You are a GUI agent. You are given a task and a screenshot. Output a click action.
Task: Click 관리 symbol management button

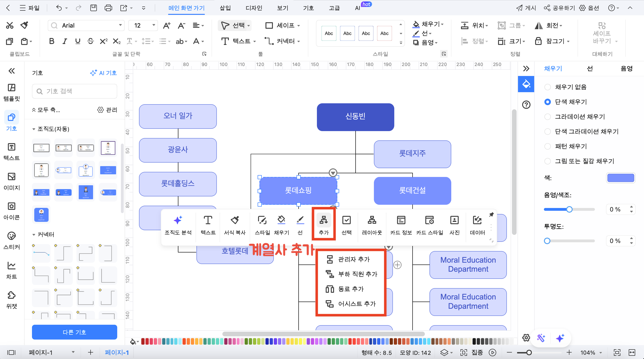coord(107,110)
